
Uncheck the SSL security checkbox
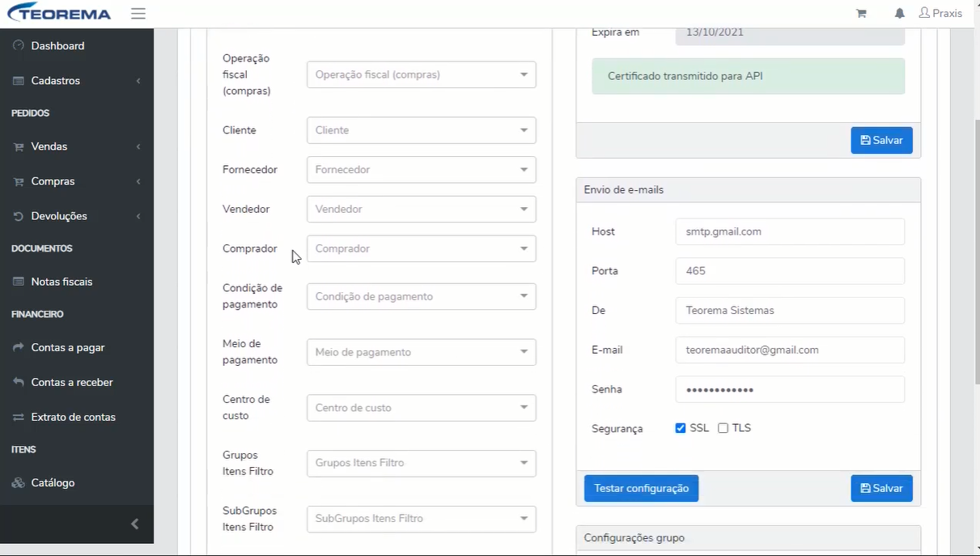[x=681, y=428]
